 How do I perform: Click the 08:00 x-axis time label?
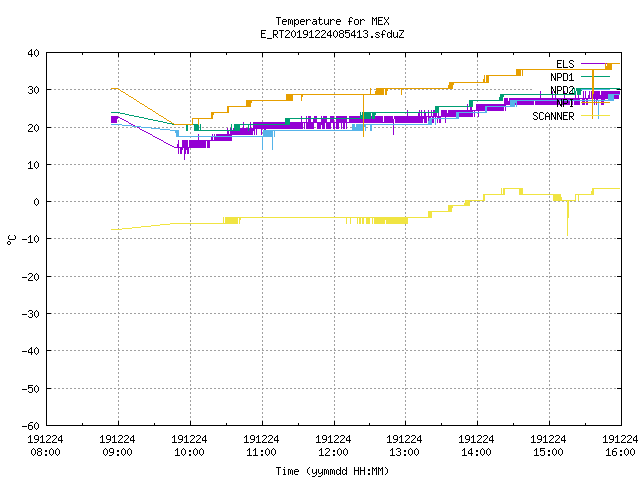click(x=45, y=452)
